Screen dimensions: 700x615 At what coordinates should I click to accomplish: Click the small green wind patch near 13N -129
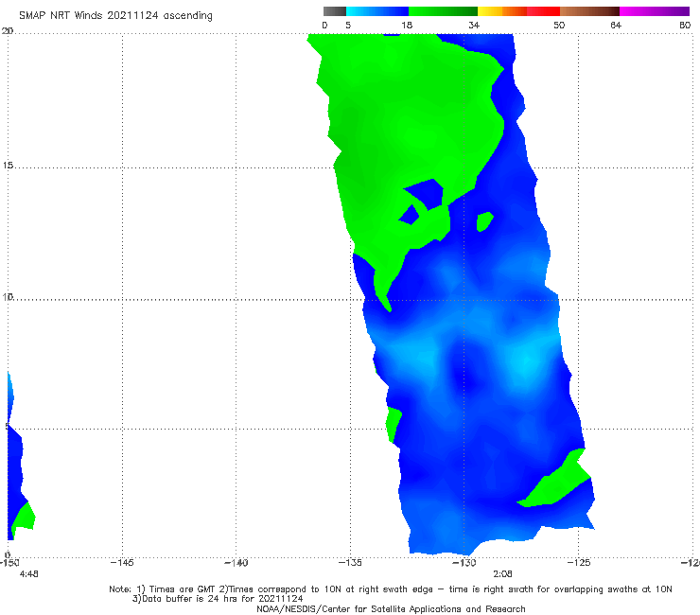click(484, 221)
